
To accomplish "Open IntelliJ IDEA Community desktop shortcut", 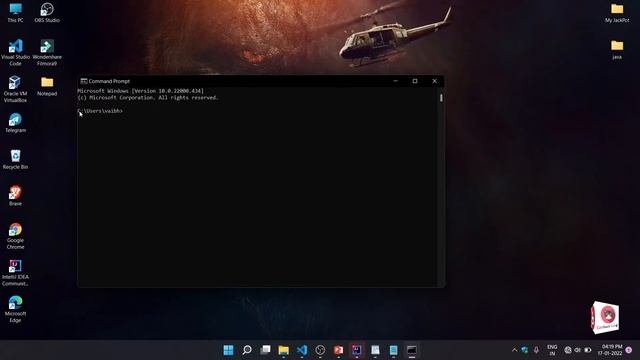I will click(x=16, y=273).
